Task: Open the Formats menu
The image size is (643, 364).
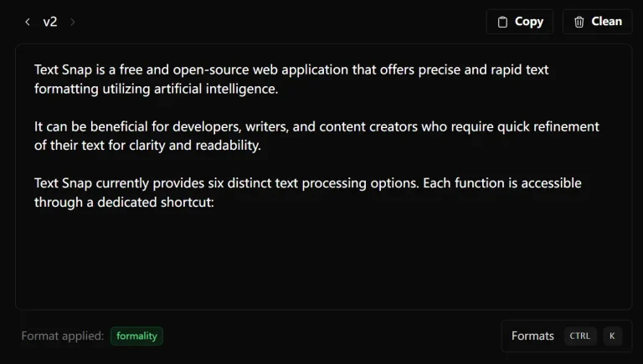Action: (532, 336)
